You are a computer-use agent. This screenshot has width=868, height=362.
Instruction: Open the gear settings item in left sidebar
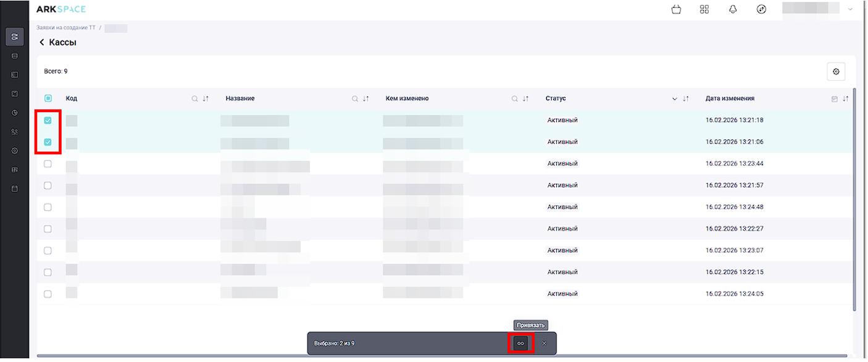click(x=15, y=150)
